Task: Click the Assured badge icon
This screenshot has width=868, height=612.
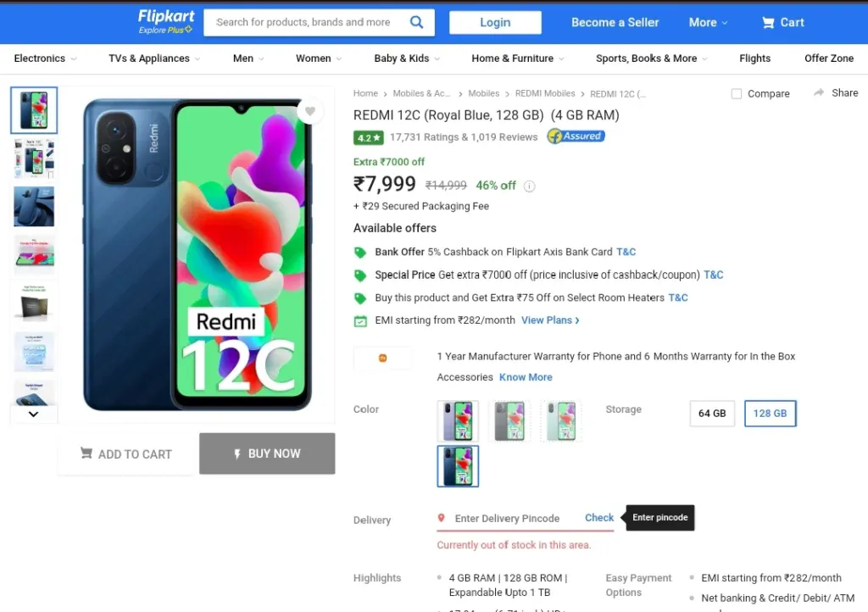Action: click(576, 136)
